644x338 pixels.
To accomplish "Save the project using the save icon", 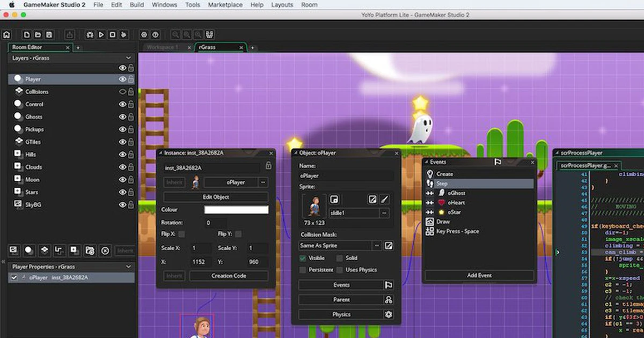I will click(x=48, y=34).
